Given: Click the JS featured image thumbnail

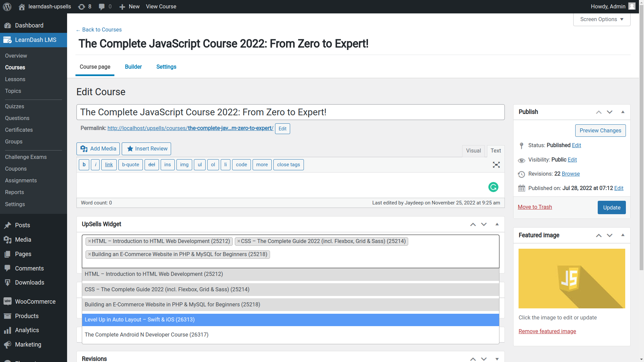Looking at the screenshot, I should (x=572, y=279).
